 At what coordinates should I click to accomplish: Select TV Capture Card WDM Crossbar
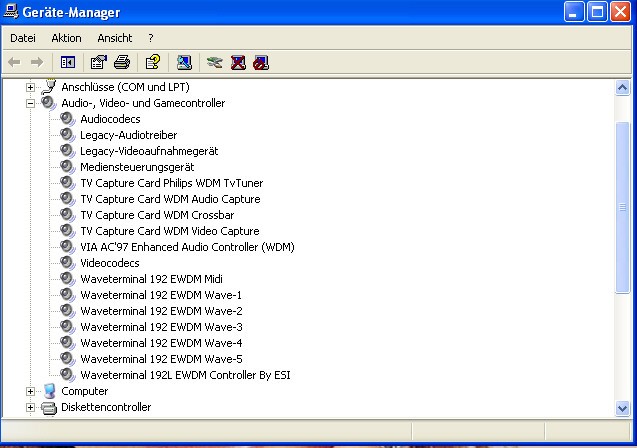157,215
